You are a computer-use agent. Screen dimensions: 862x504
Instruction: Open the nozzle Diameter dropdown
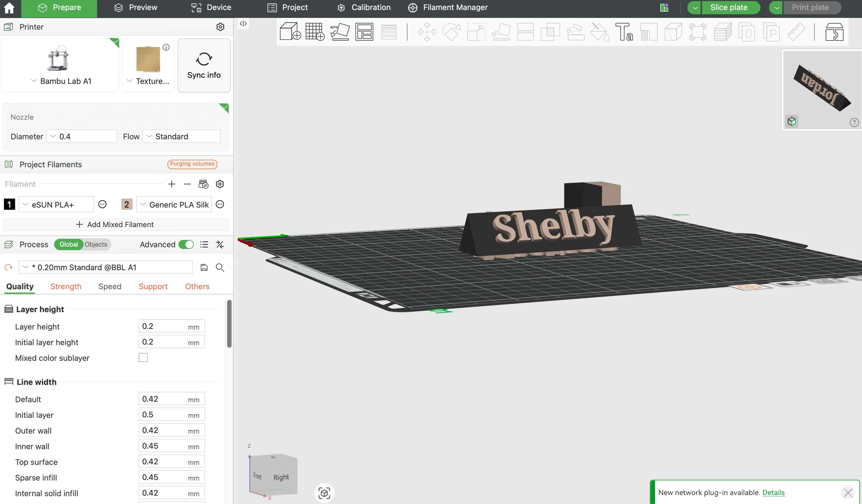point(81,136)
